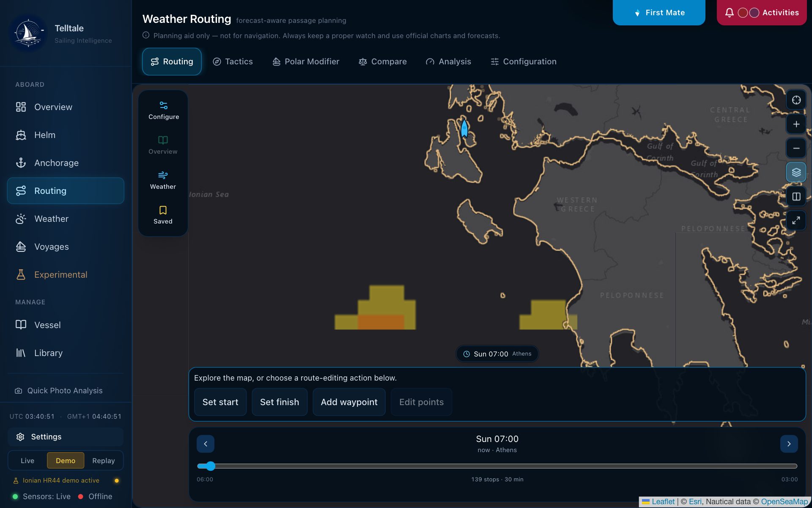Switch to Replay mode
Viewport: 812px width, 508px height.
click(104, 461)
